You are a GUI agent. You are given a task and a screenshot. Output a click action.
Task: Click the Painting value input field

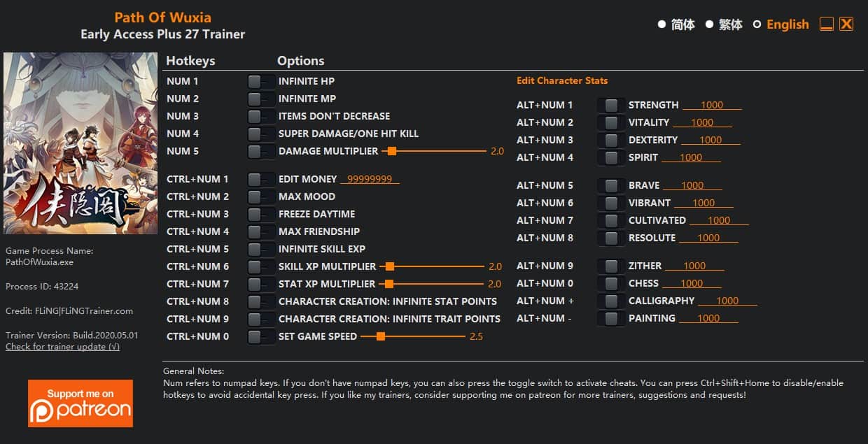tap(708, 318)
